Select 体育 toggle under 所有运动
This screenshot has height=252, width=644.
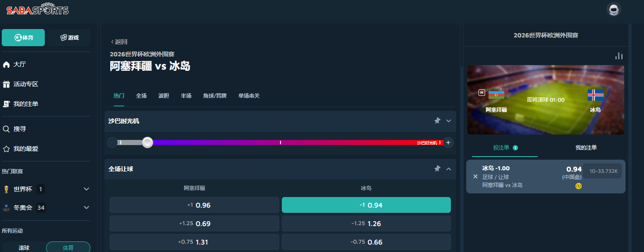(68, 248)
